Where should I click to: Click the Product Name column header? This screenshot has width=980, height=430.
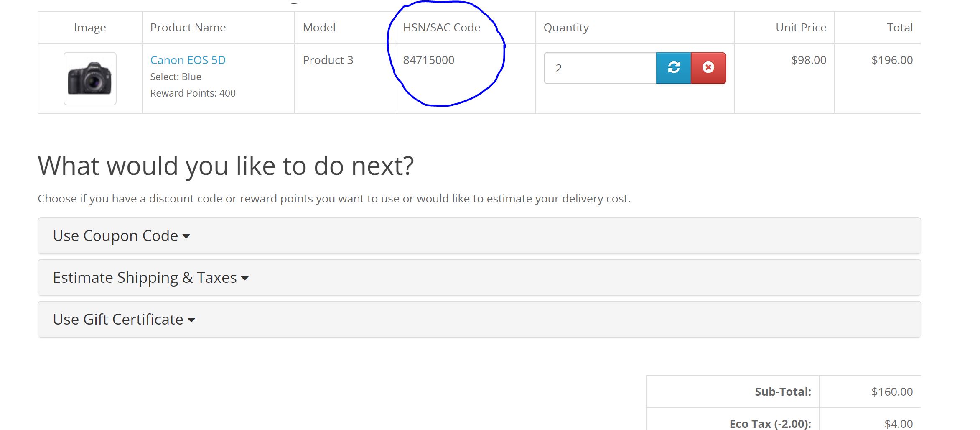188,28
